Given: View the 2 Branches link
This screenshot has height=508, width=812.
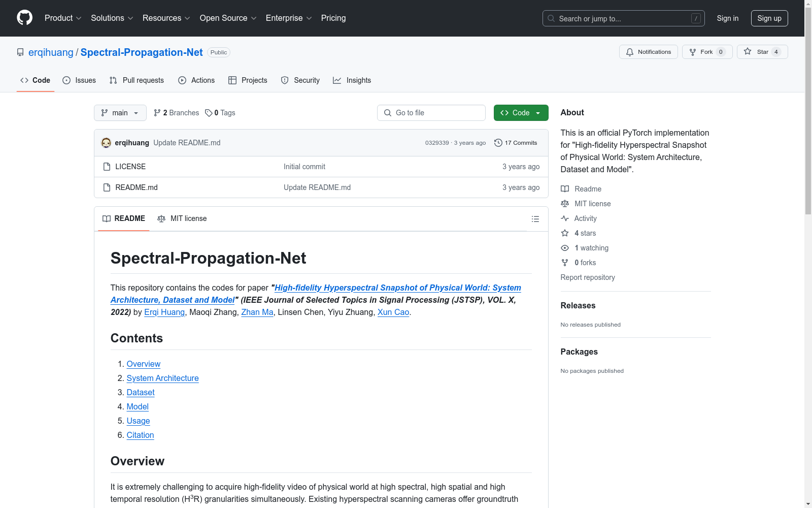Looking at the screenshot, I should pos(177,113).
